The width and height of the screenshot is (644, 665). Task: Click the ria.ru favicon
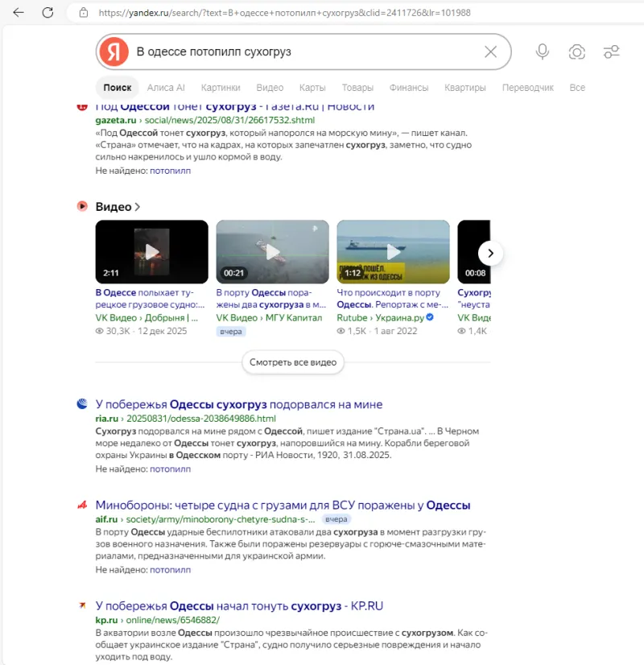(x=82, y=404)
